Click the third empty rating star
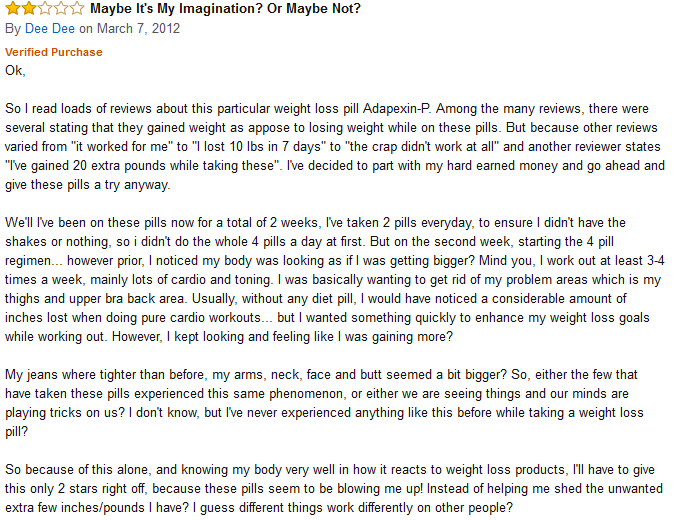The height and width of the screenshot is (521, 673). click(x=45, y=8)
